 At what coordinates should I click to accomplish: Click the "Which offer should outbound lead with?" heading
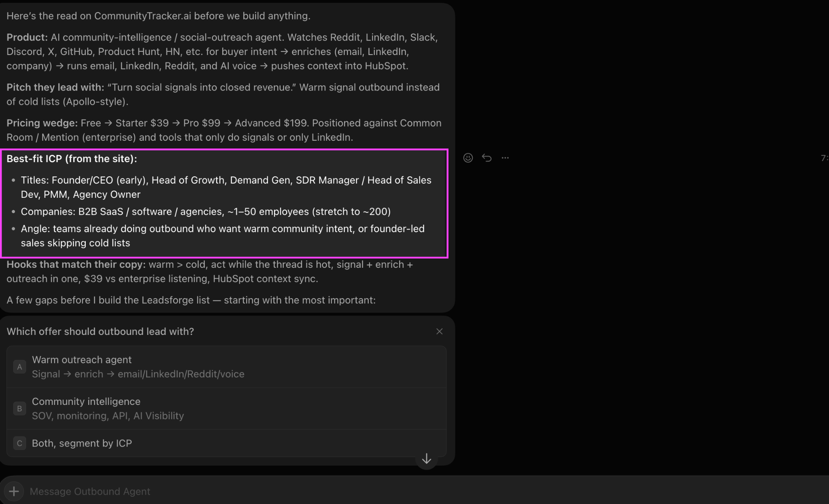pyautogui.click(x=100, y=332)
